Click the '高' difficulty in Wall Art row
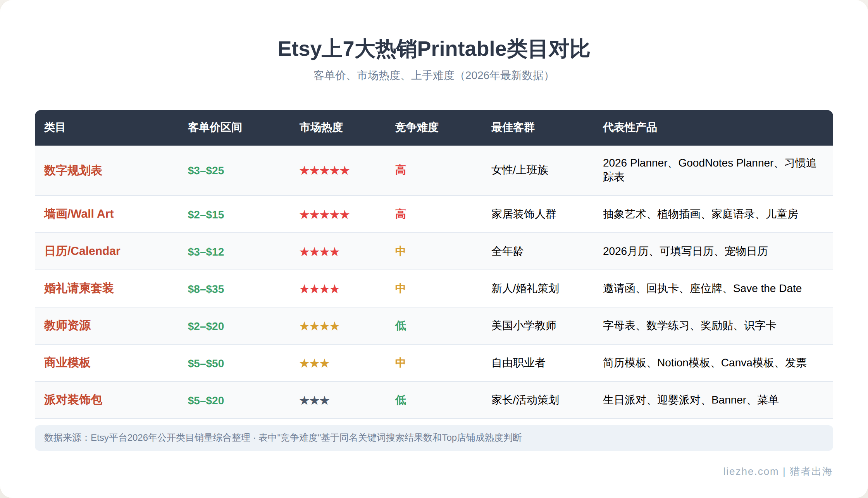 400,214
